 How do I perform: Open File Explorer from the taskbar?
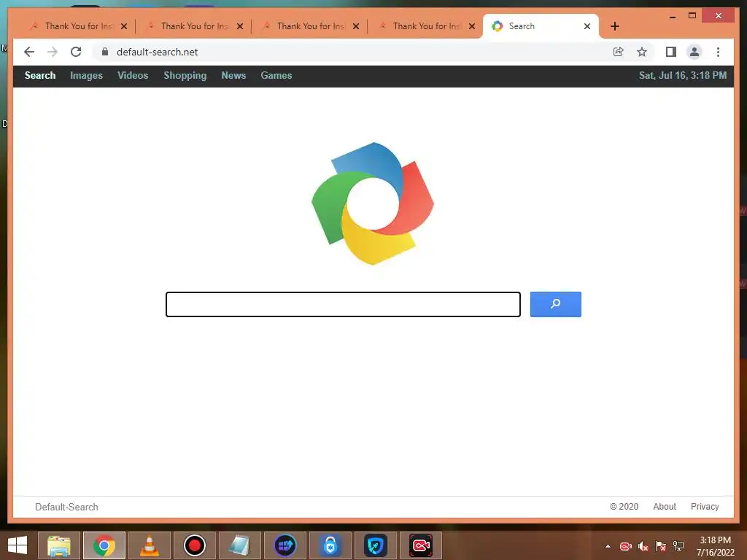[59, 545]
